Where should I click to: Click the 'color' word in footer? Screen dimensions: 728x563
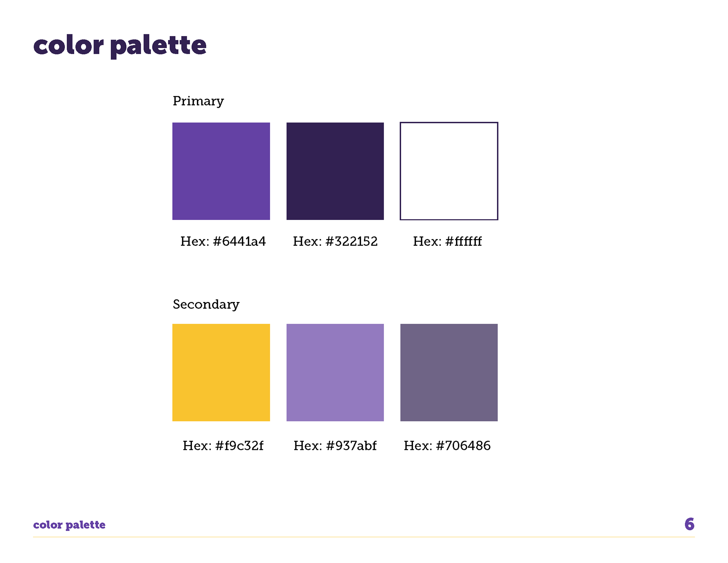[48, 525]
